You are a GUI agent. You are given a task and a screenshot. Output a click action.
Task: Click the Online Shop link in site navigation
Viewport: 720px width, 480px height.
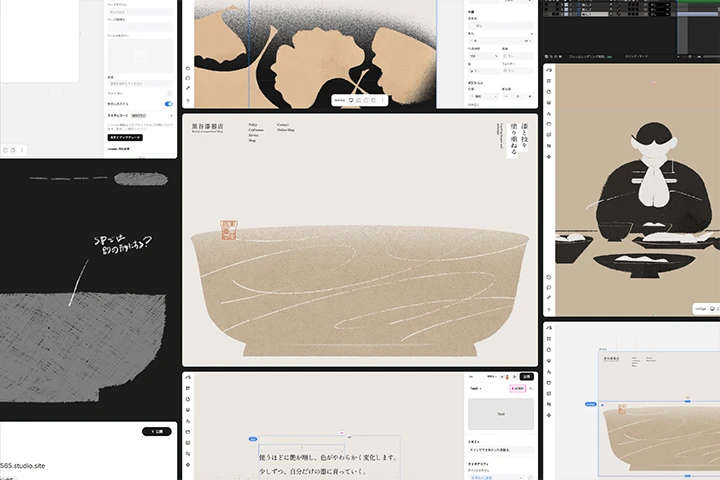[x=286, y=130]
